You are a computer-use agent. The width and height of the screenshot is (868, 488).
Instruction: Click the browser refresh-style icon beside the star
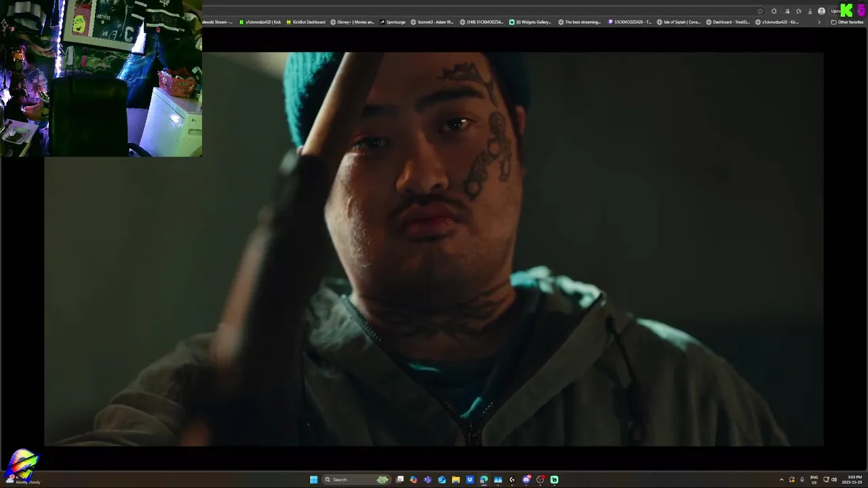point(774,12)
